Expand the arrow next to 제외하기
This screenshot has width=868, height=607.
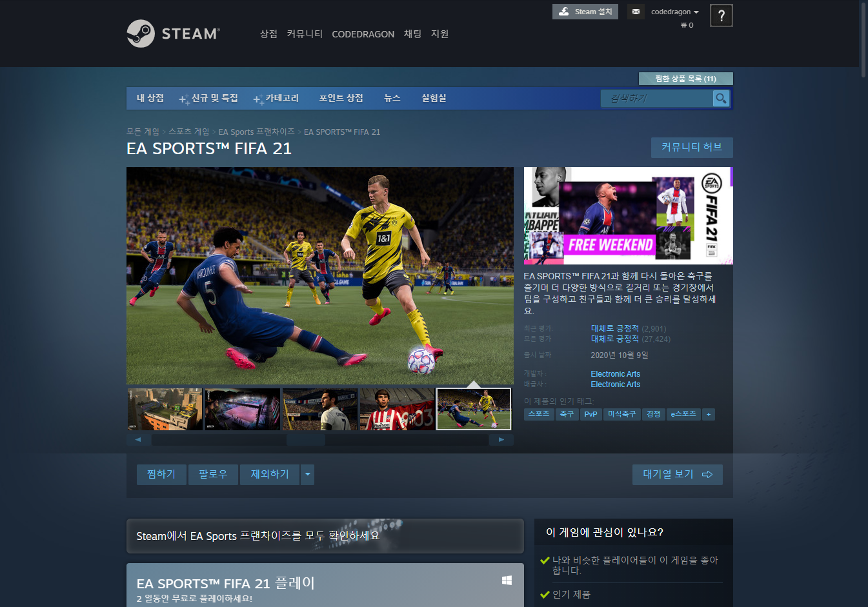(308, 474)
